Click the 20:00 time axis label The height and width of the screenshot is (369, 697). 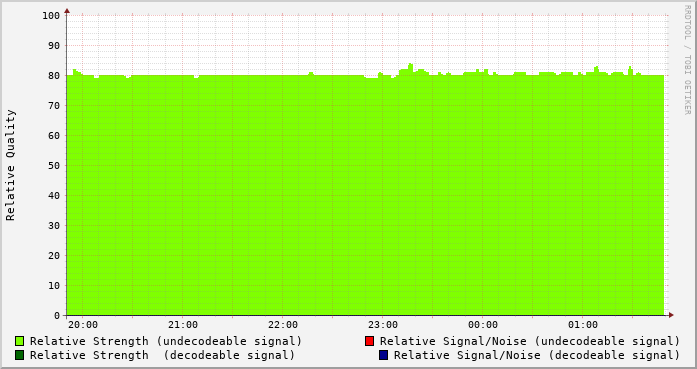(83, 325)
